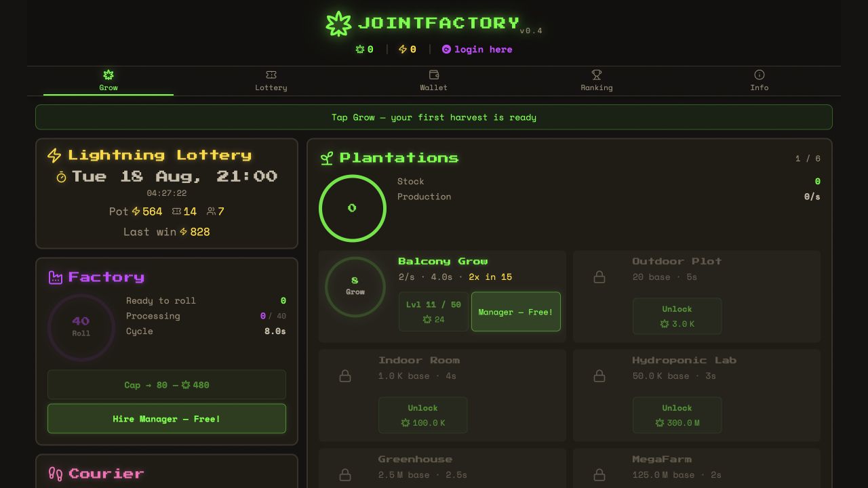Click Hire Manager — Free! in Factory
Viewport: 868px width, 488px height.
click(x=167, y=419)
